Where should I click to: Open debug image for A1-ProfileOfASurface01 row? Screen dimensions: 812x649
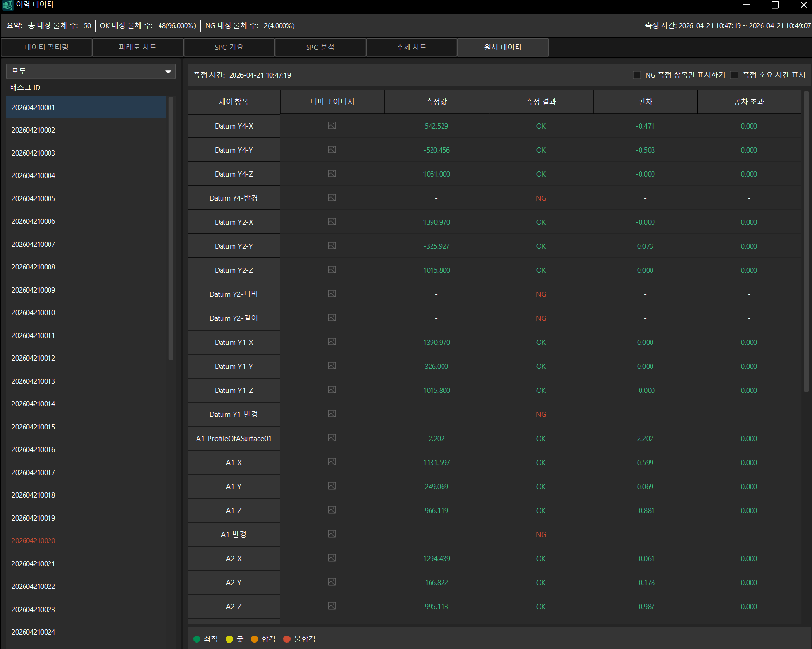332,438
